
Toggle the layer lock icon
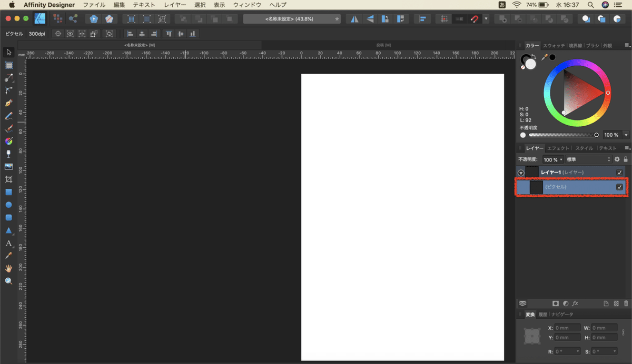click(x=626, y=159)
